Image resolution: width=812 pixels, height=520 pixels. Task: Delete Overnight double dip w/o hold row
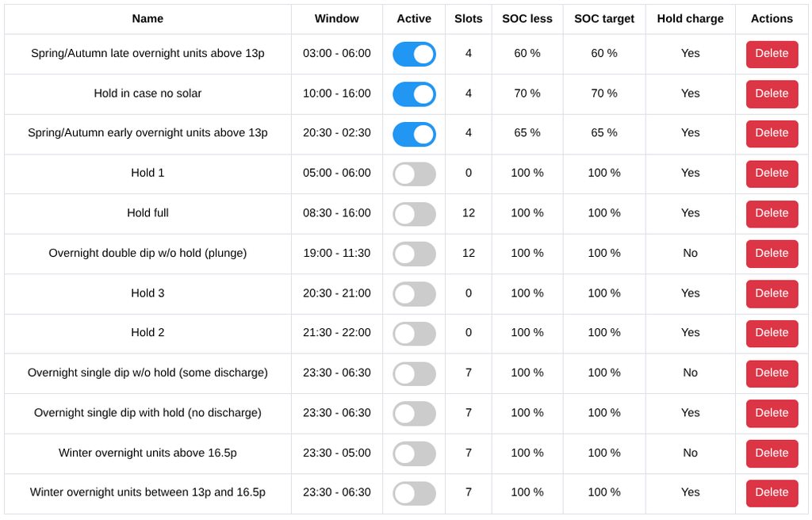[771, 254]
